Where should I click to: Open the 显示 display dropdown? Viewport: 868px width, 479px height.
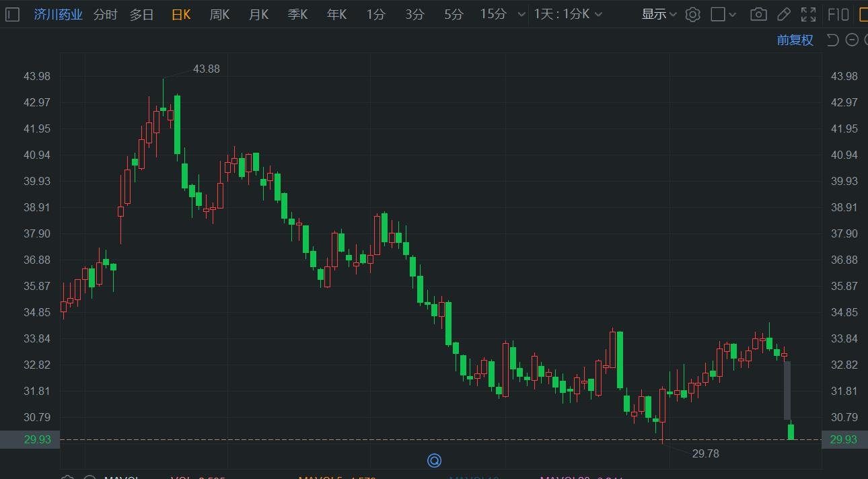pos(659,14)
